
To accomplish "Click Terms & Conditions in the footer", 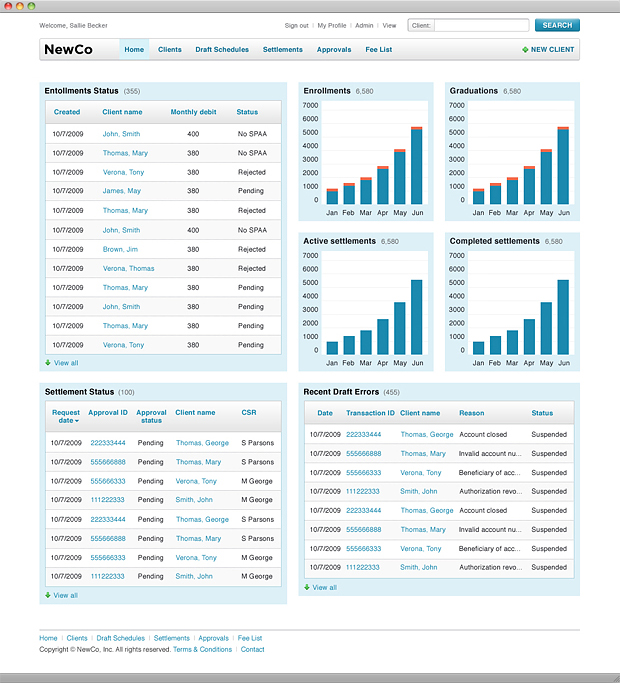I will [202, 650].
